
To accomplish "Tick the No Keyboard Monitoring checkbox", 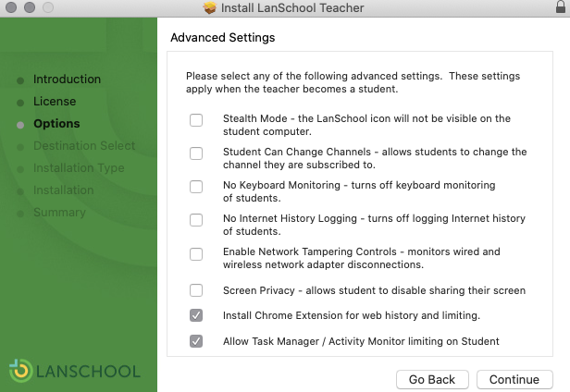I will (x=196, y=187).
